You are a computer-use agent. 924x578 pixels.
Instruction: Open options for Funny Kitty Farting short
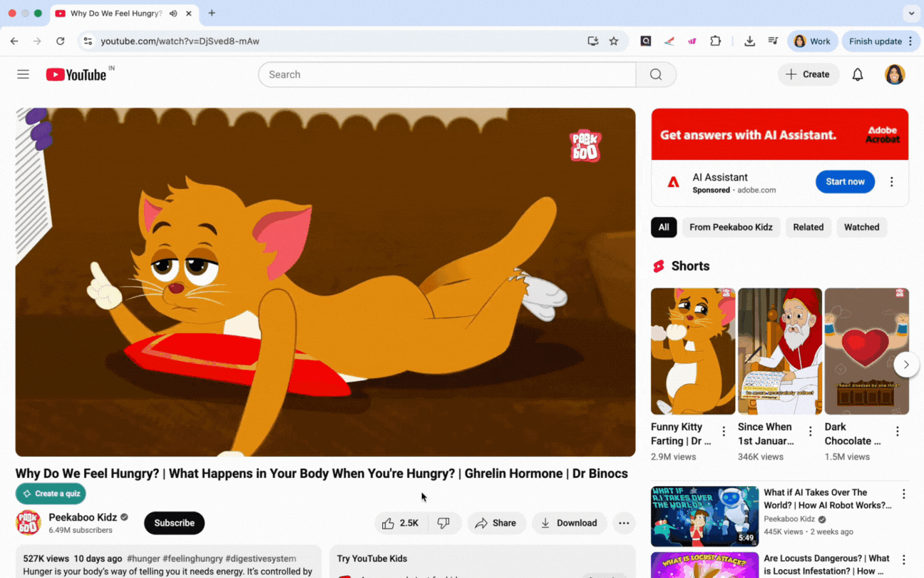click(724, 431)
